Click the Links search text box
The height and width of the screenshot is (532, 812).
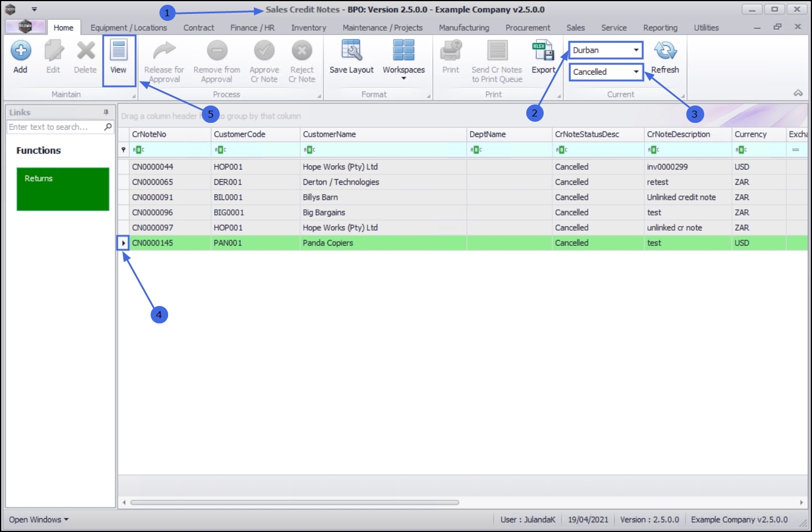pos(55,127)
